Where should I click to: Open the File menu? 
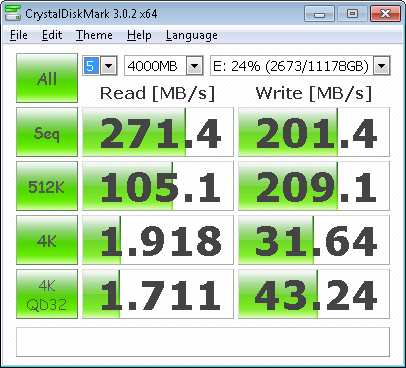19,35
